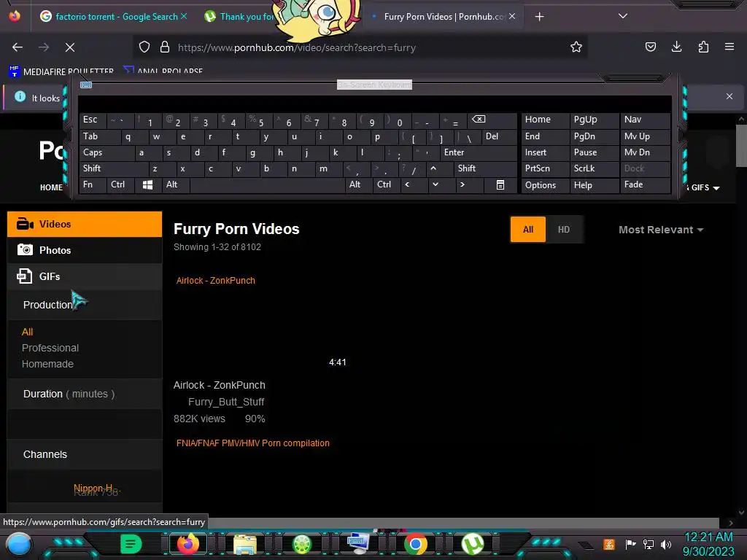Bookmark this page with the star
The height and width of the screenshot is (560, 747).
[x=576, y=47]
